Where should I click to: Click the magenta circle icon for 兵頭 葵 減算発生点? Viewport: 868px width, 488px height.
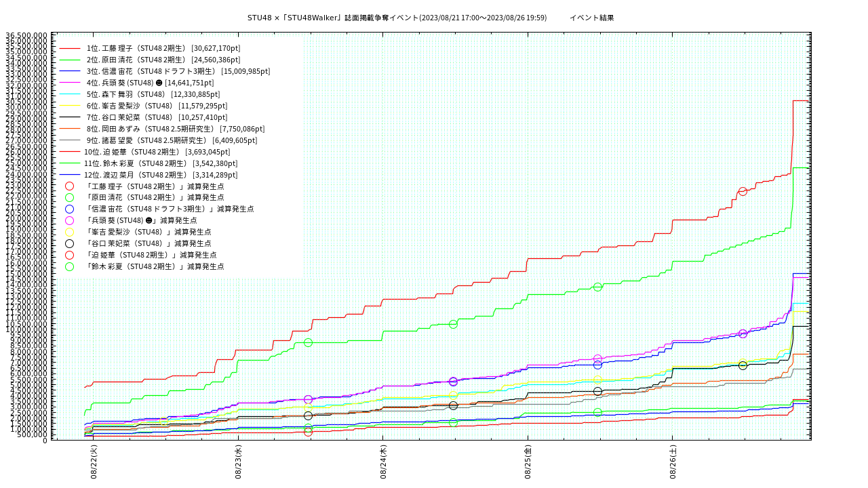(70, 221)
